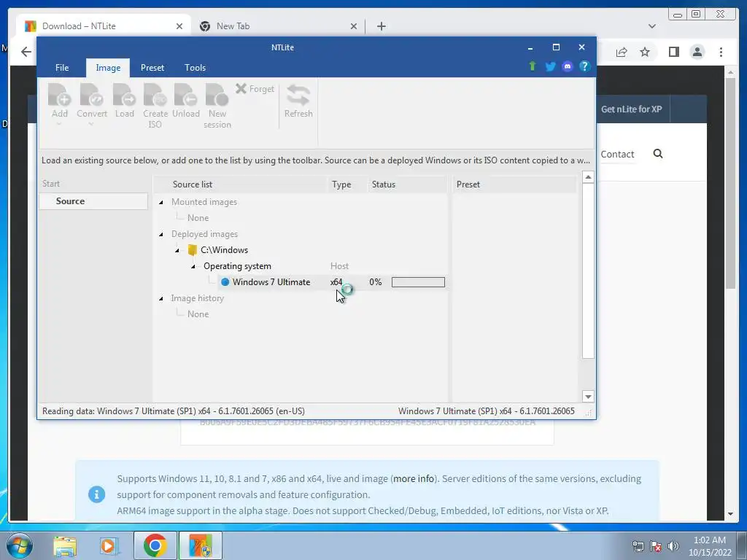Image resolution: width=747 pixels, height=560 pixels.
Task: Close the Download – NTLite Chrome tab
Action: click(179, 26)
